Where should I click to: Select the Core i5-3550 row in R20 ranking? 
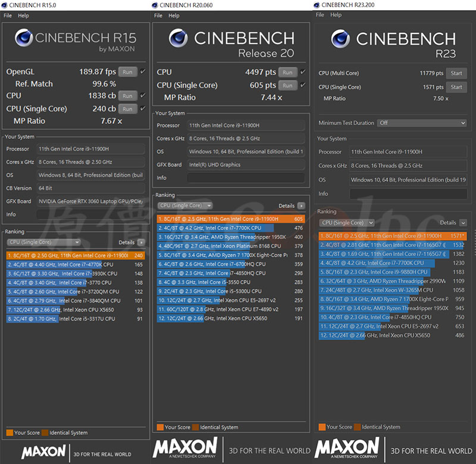(x=231, y=282)
